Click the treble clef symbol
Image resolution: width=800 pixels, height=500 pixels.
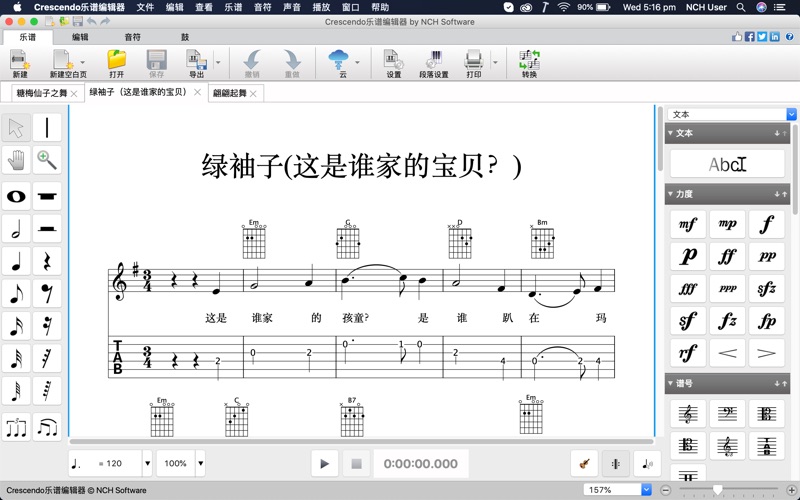click(x=688, y=414)
